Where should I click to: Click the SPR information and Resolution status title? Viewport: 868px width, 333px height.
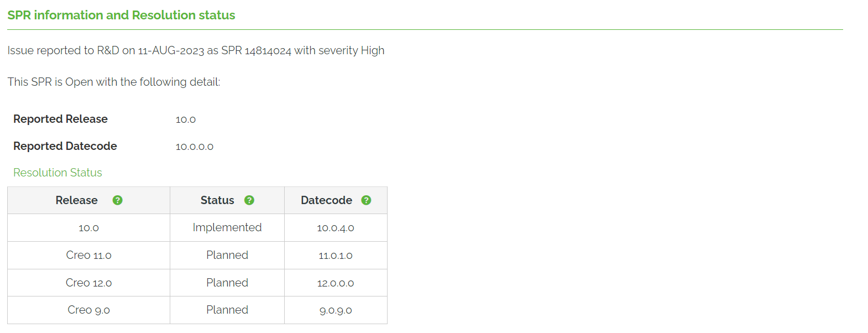[x=121, y=15]
